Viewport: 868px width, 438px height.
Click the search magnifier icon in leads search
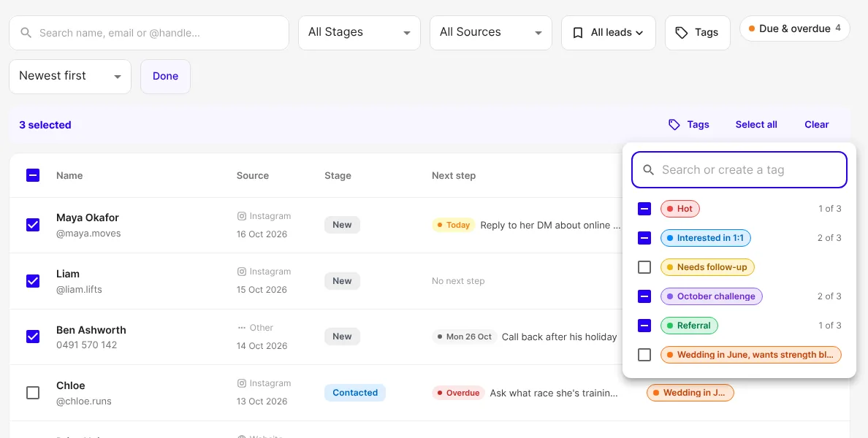click(x=26, y=33)
